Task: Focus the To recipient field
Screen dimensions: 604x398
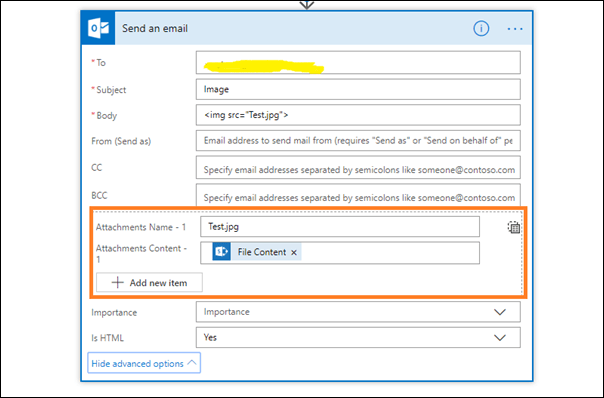Action: point(358,62)
